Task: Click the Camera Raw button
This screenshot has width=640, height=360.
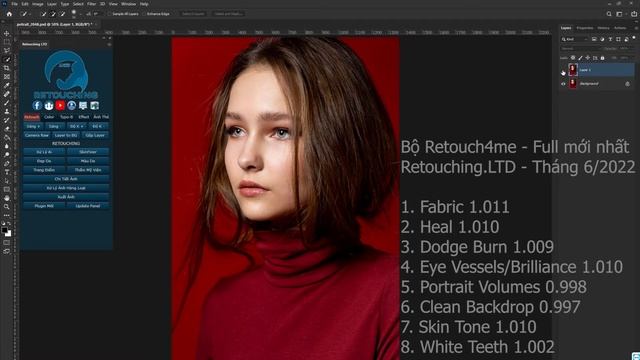Action: coord(37,135)
